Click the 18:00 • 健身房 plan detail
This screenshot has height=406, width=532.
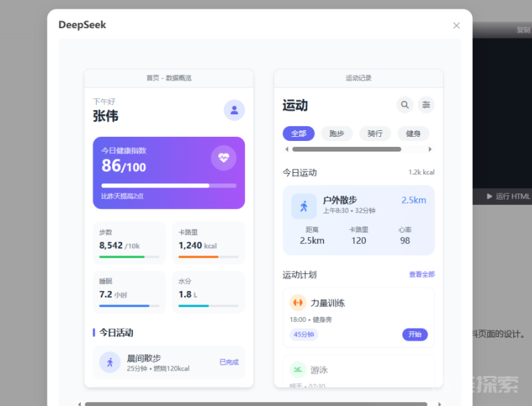click(310, 319)
